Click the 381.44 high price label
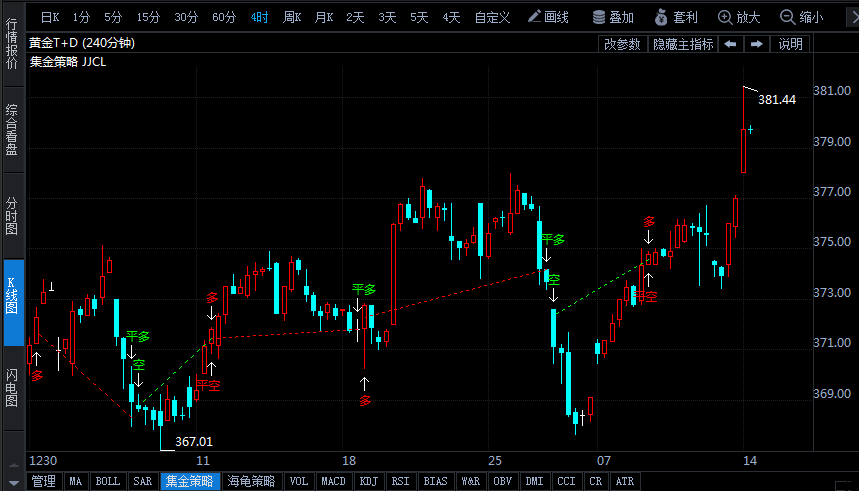This screenshot has width=859, height=491. coord(777,100)
